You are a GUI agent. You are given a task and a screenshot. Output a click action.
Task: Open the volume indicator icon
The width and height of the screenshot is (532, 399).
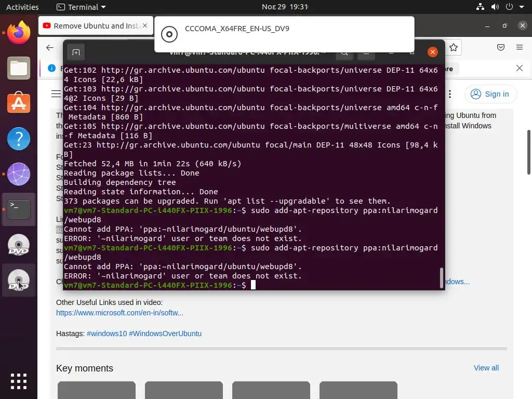[495, 7]
